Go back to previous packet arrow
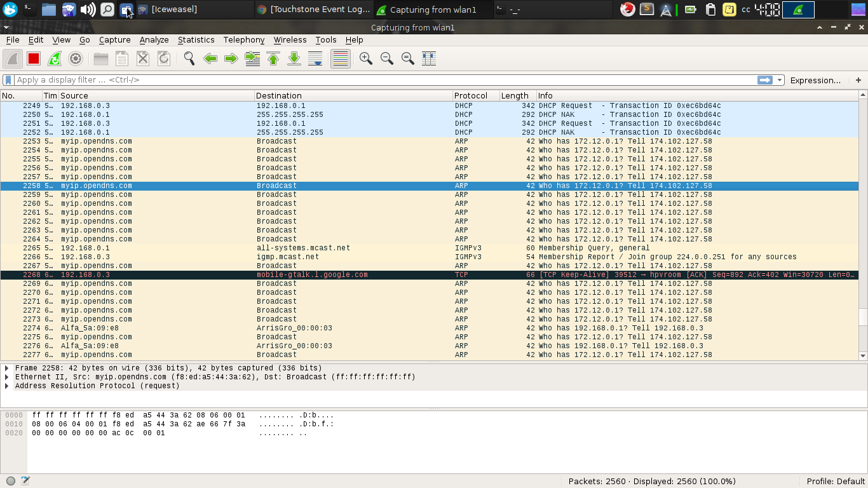The height and width of the screenshot is (488, 868). tap(210, 58)
